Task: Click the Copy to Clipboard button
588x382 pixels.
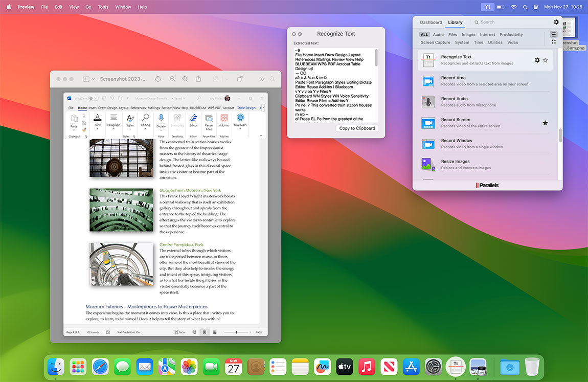Action: pyautogui.click(x=357, y=128)
